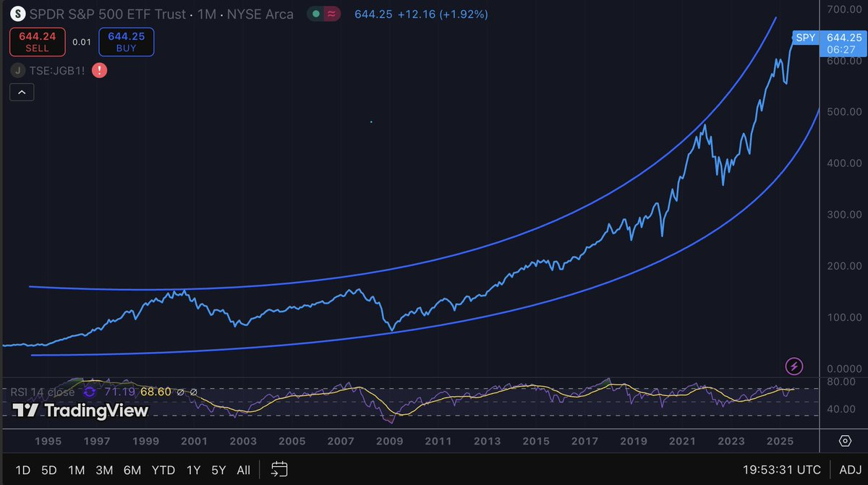Click the SPDR symbol logo icon

(17, 14)
